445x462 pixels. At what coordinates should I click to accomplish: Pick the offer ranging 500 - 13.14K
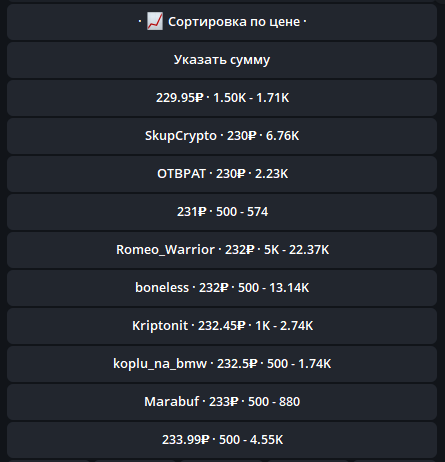[222, 288]
